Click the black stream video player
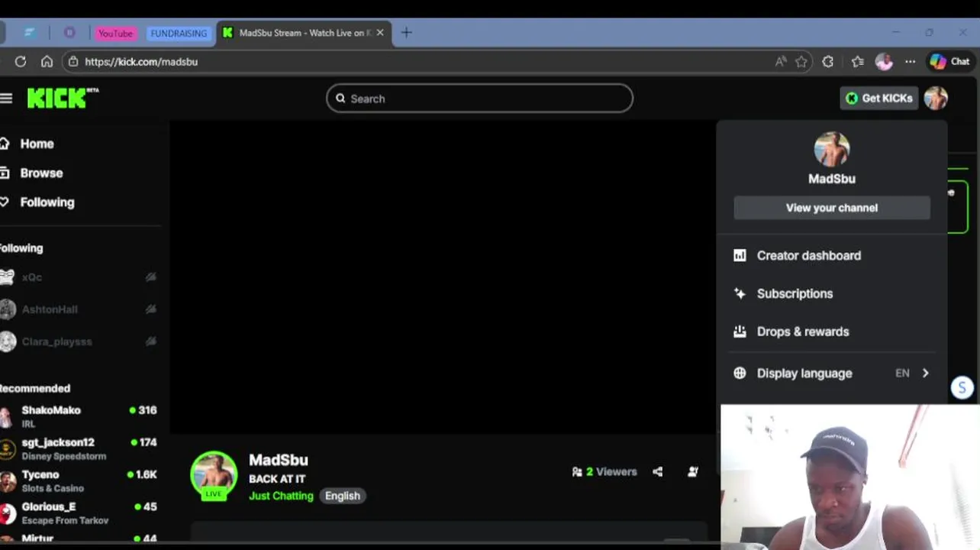 click(x=443, y=277)
